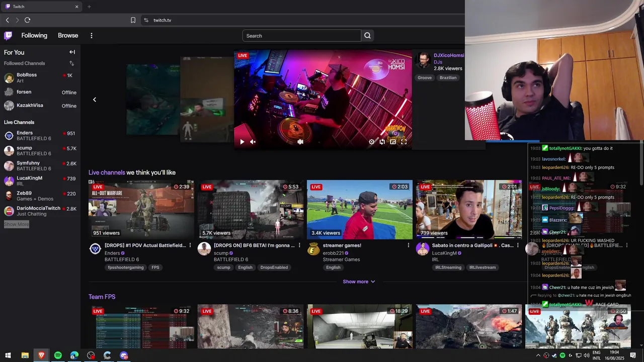Open the Browse tab

pos(68,36)
